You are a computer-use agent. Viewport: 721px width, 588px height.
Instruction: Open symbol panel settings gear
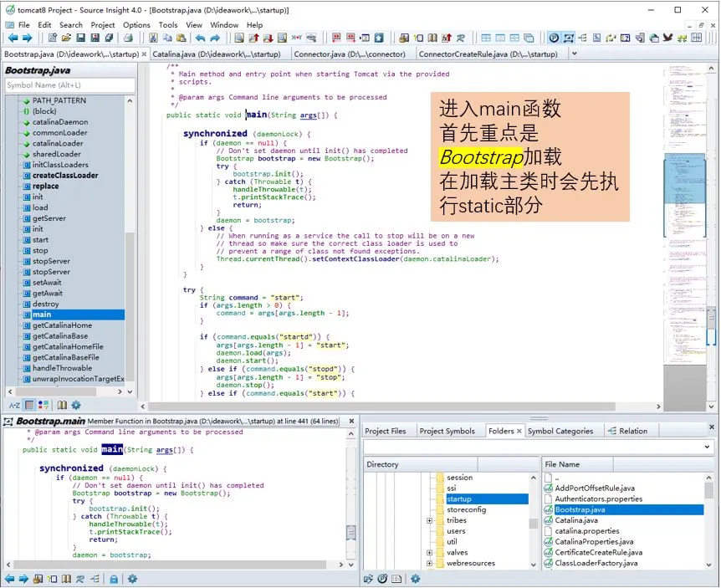[x=76, y=405]
